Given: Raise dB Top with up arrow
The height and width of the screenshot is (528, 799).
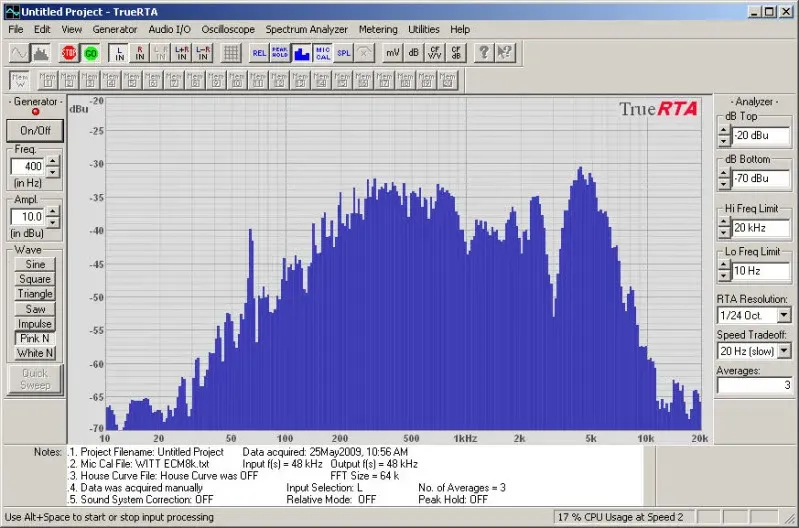Looking at the screenshot, I should [x=724, y=130].
